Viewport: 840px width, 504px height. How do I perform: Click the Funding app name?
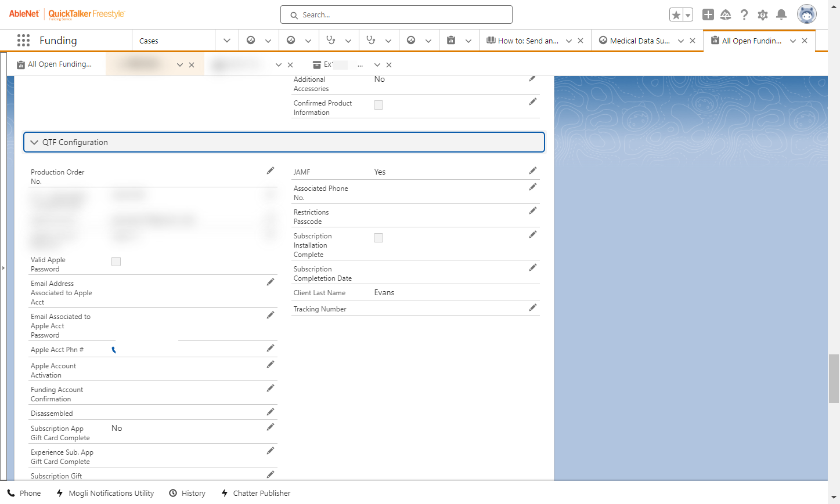coord(58,40)
